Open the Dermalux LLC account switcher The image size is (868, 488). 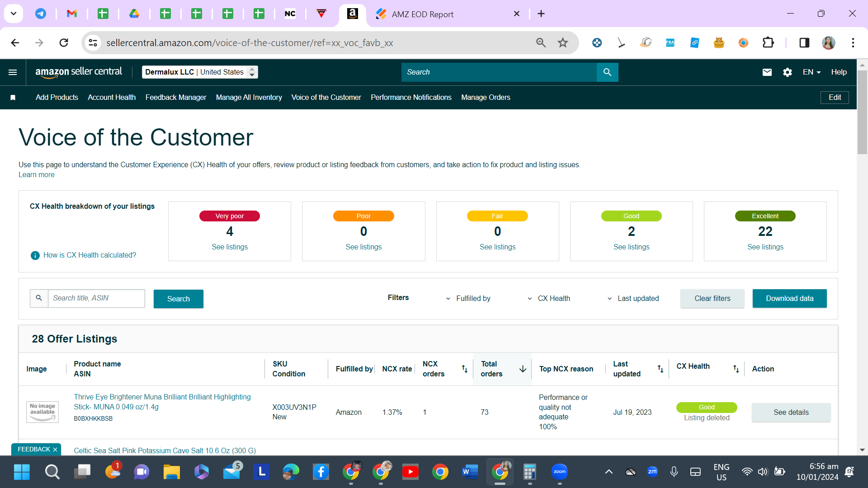pyautogui.click(x=200, y=72)
